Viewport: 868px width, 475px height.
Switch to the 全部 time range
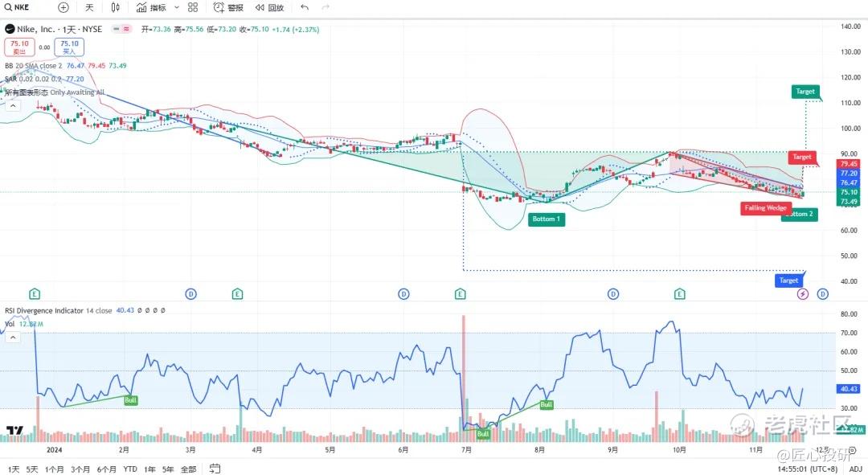point(188,469)
